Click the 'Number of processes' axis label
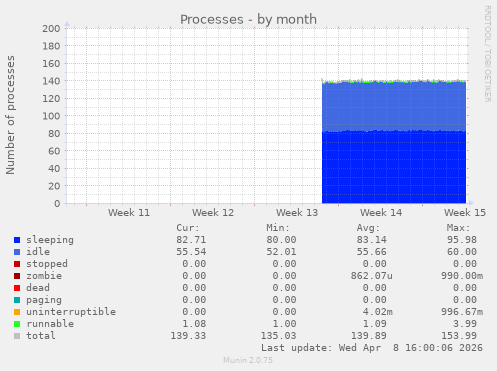The height and width of the screenshot is (371, 497). click(x=10, y=115)
